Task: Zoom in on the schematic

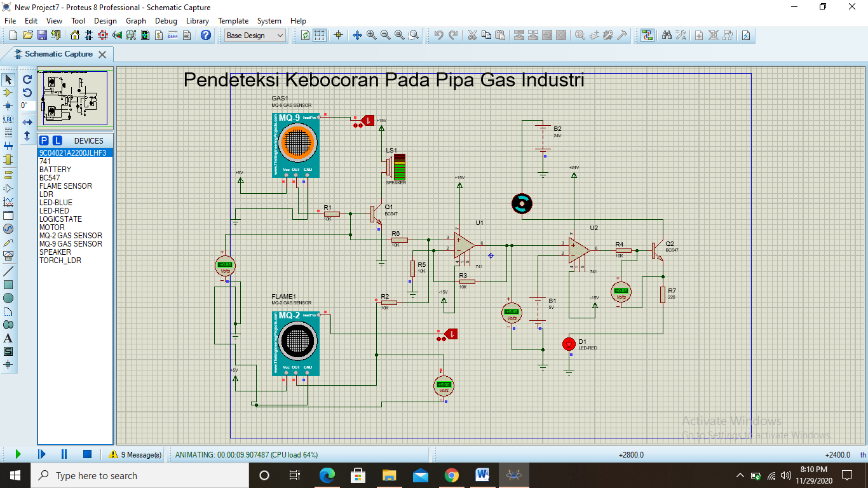Action: click(371, 35)
